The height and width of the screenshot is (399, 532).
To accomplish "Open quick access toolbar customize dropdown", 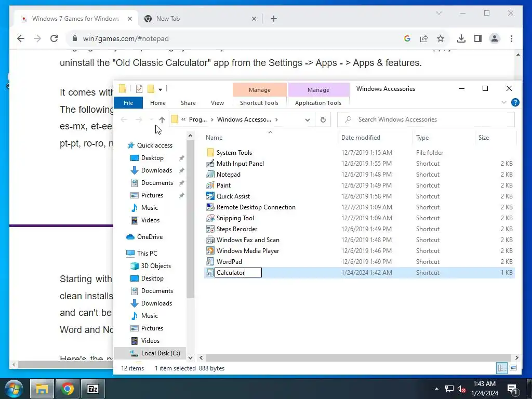I will 160,89.
